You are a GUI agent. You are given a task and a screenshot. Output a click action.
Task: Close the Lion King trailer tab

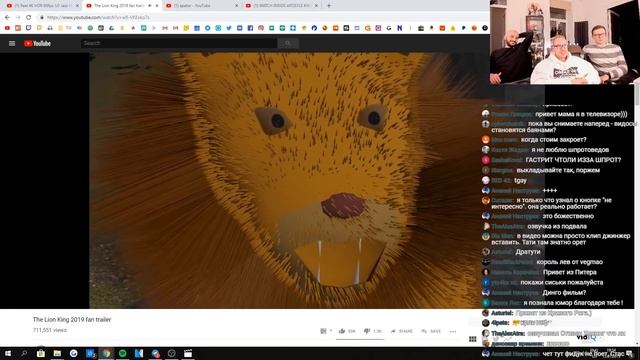pyautogui.click(x=157, y=6)
